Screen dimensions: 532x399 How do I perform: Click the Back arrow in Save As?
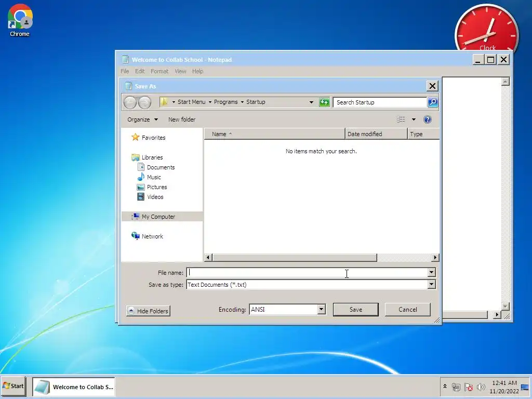[130, 102]
